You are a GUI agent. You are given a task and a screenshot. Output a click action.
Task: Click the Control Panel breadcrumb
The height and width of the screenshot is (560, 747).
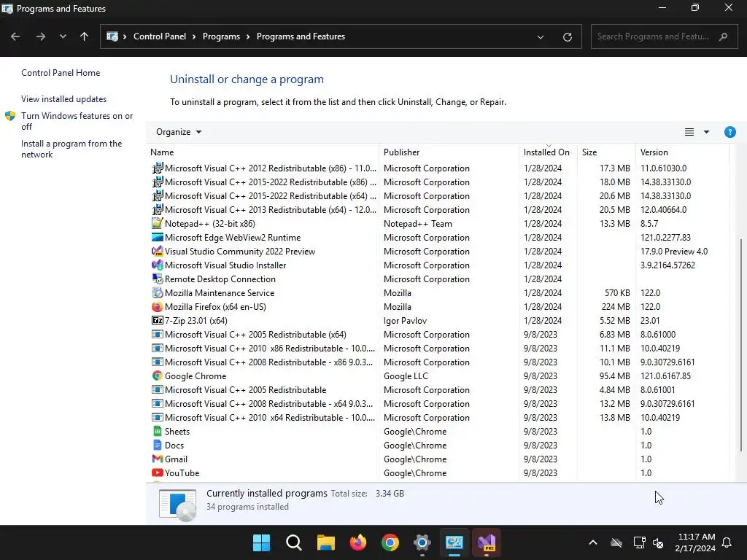(160, 36)
